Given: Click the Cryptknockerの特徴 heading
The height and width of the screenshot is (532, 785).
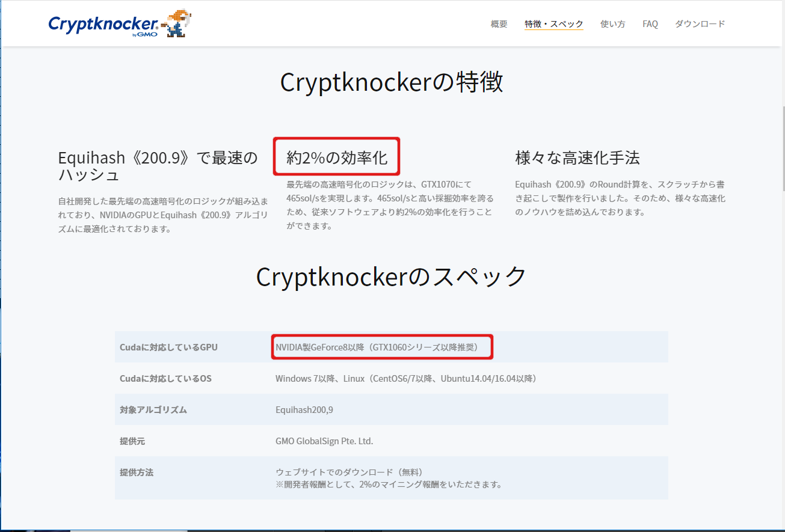Looking at the screenshot, I should coord(392,82).
